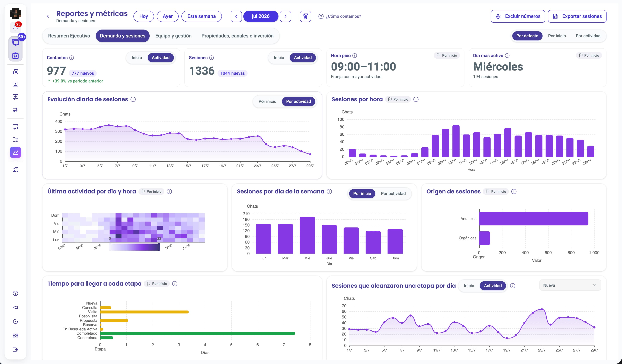Viewport: 622px width, 364px height.
Task: Select the global Por defecto view mode
Action: [x=527, y=36]
